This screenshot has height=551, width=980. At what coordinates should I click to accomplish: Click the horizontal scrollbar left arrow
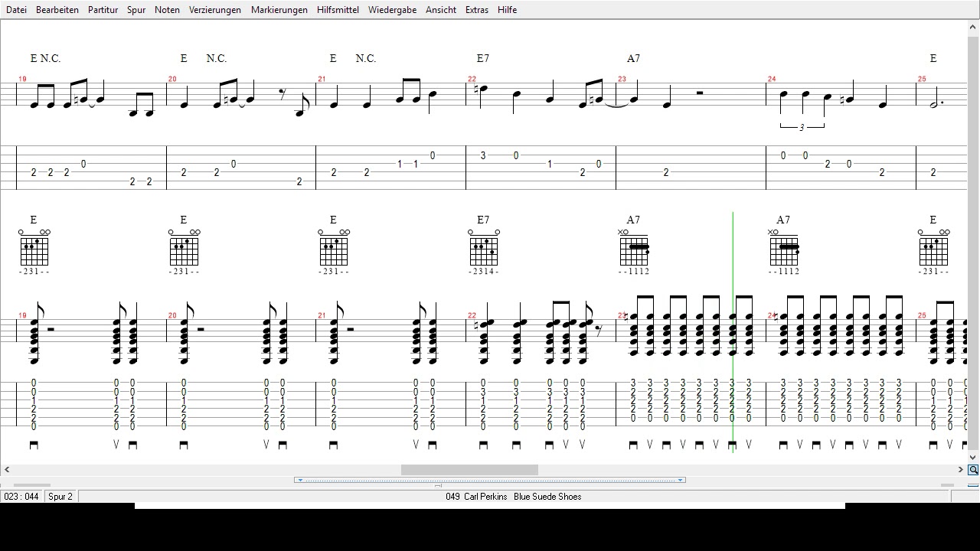click(7, 470)
